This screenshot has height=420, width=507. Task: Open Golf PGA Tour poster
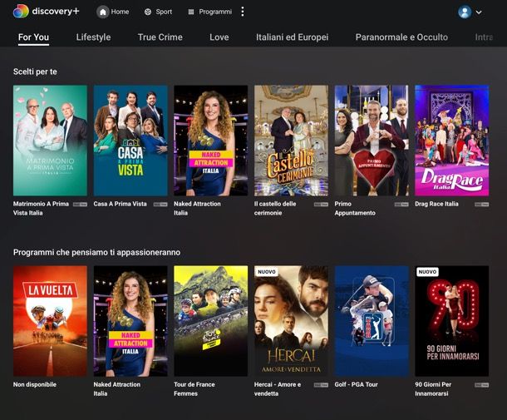pos(372,321)
